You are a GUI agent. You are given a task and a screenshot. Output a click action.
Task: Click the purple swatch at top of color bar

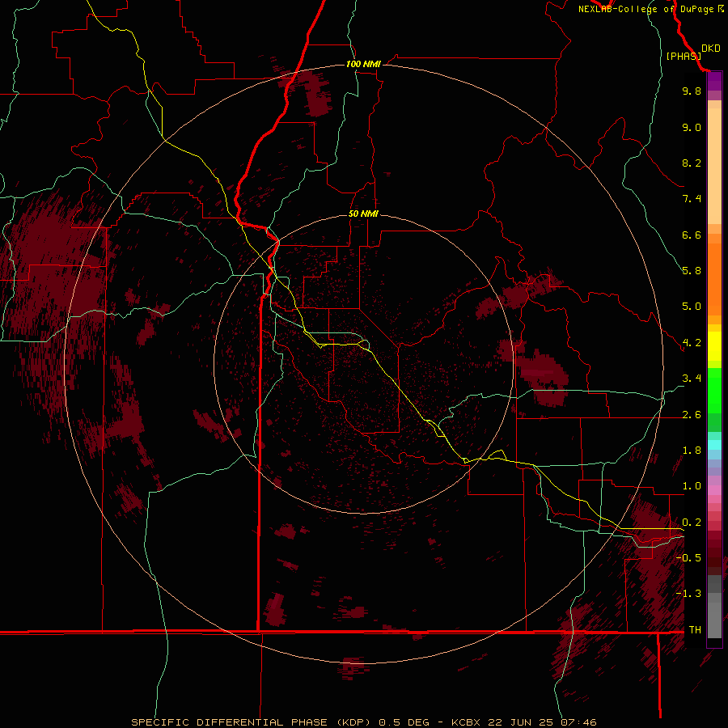[714, 81]
